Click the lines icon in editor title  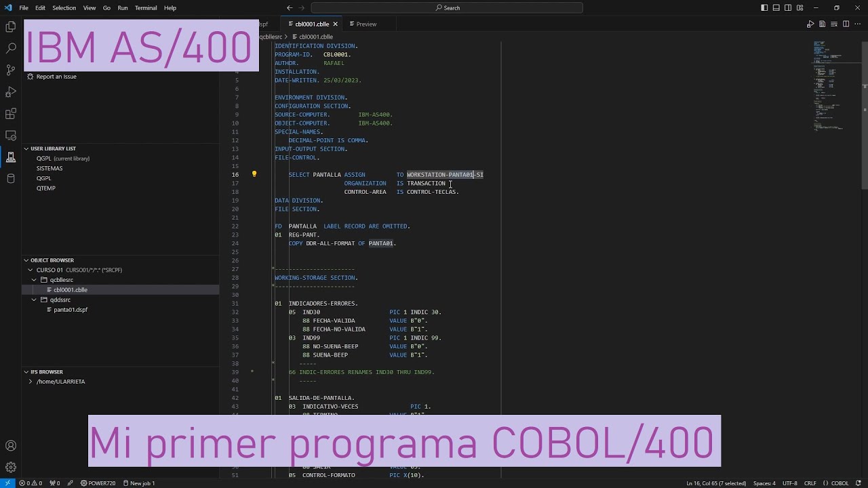[x=834, y=24]
